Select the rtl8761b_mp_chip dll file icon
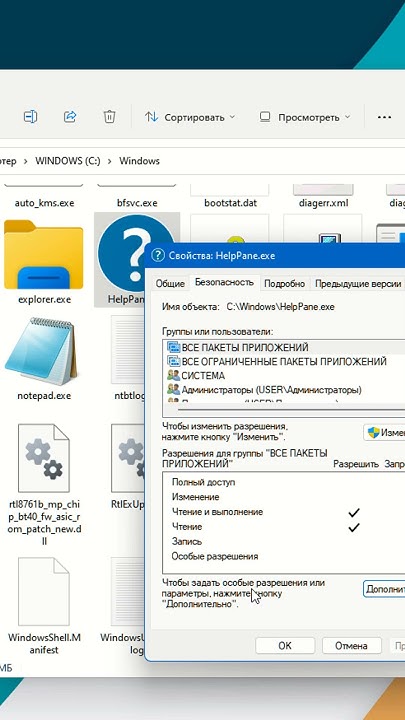The image size is (405, 720). 44,458
